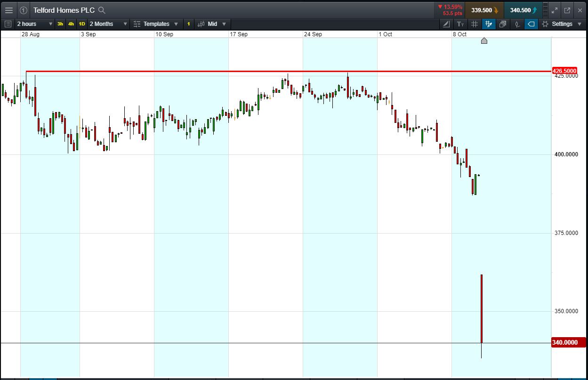Click the 10 Sep date label
588x380 pixels.
(x=164, y=34)
